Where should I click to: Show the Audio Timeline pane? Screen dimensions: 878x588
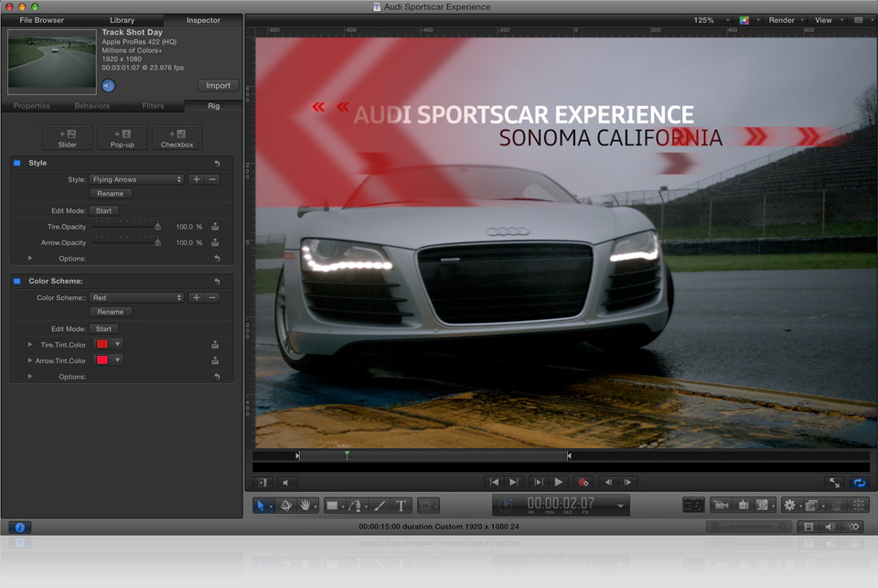[x=830, y=527]
